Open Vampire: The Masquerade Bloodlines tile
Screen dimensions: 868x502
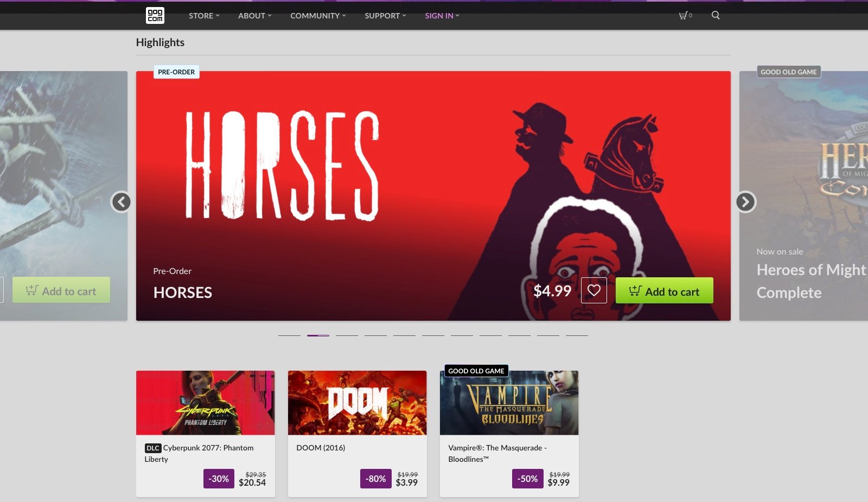click(x=509, y=434)
